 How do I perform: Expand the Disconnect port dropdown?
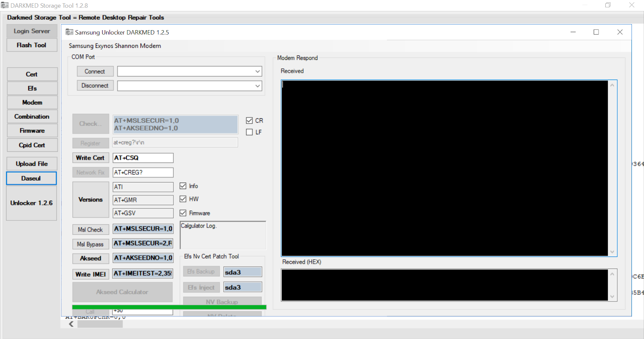pyautogui.click(x=258, y=86)
